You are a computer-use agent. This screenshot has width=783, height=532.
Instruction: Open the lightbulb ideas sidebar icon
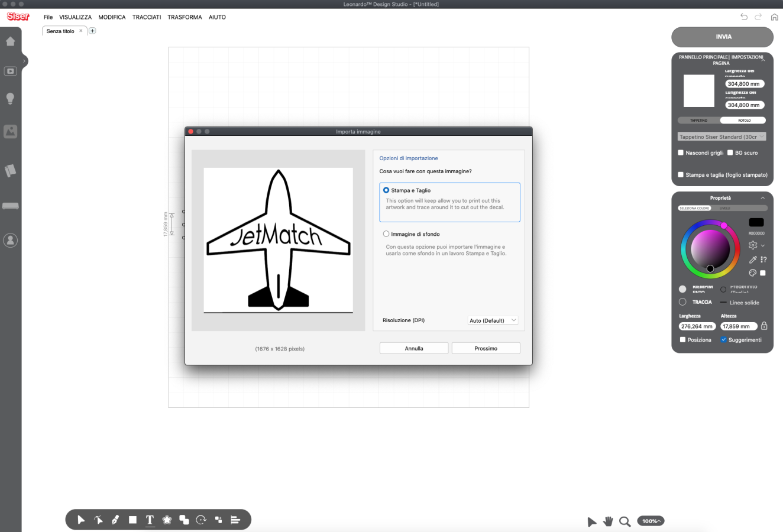pos(10,99)
